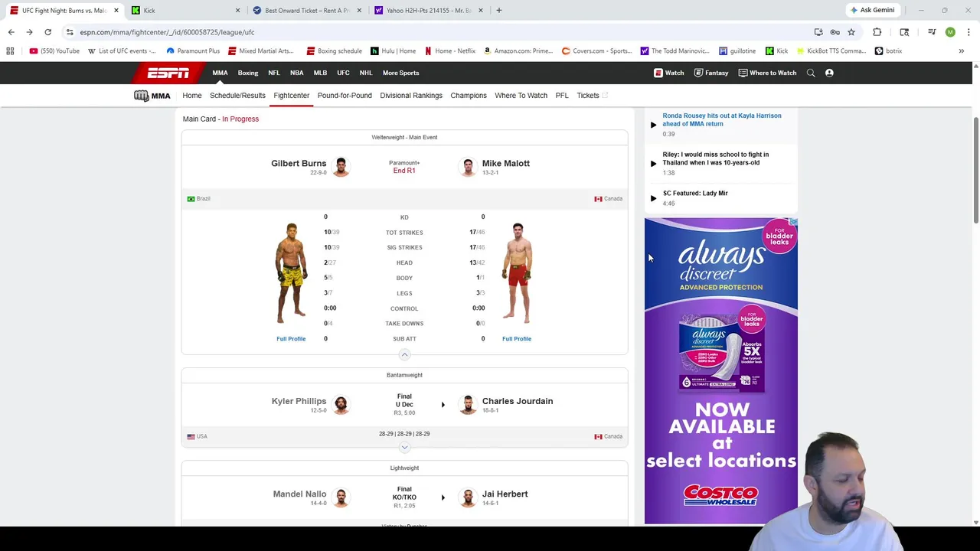View Gilbert Burns Full Profile
The image size is (980, 551).
[x=291, y=339]
